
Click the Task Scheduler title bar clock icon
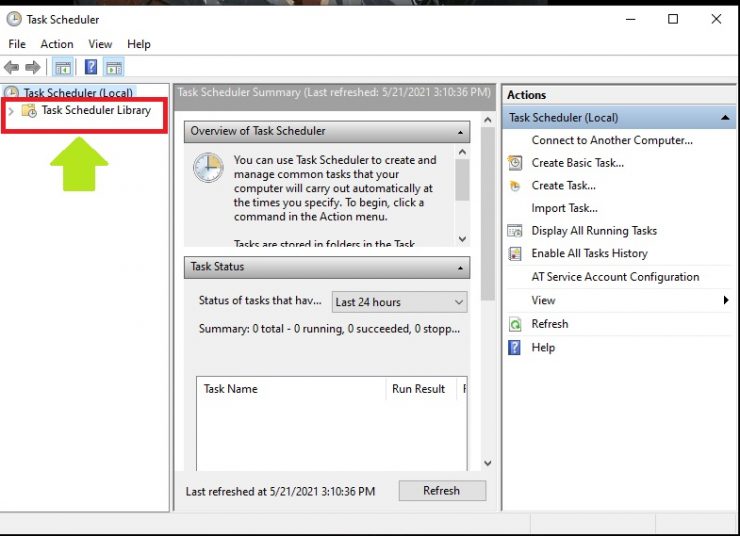point(14,19)
